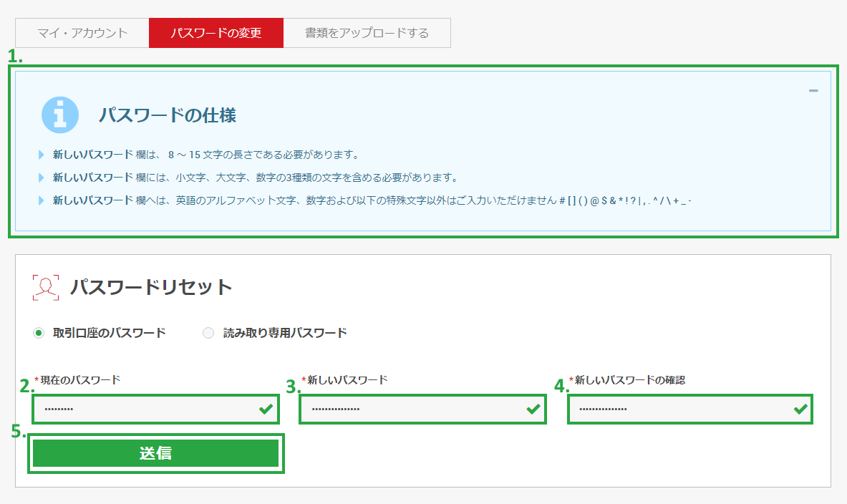Switch to the 書類をアップロードする tab
Image resolution: width=847 pixels, height=504 pixels.
[x=367, y=33]
